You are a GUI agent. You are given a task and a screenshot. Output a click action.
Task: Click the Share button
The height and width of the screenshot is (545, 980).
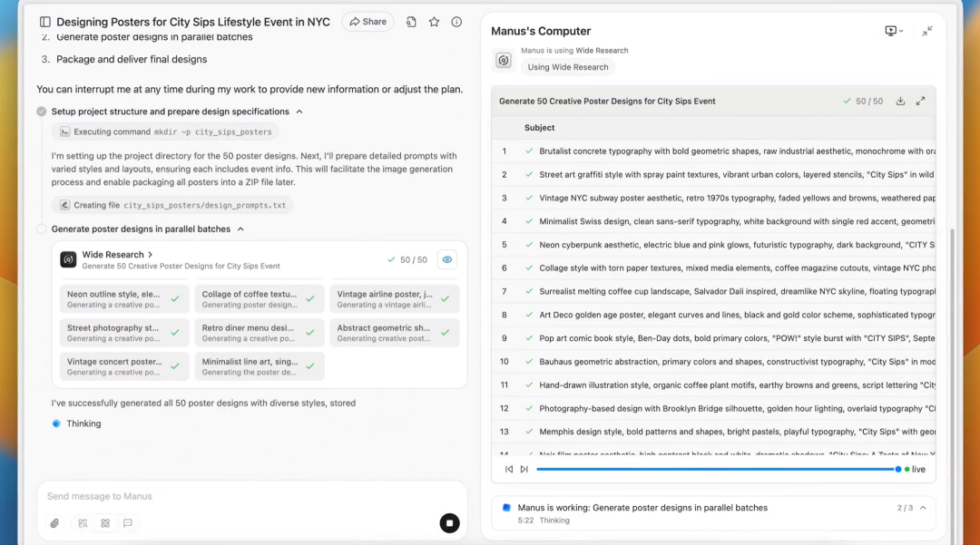(368, 22)
